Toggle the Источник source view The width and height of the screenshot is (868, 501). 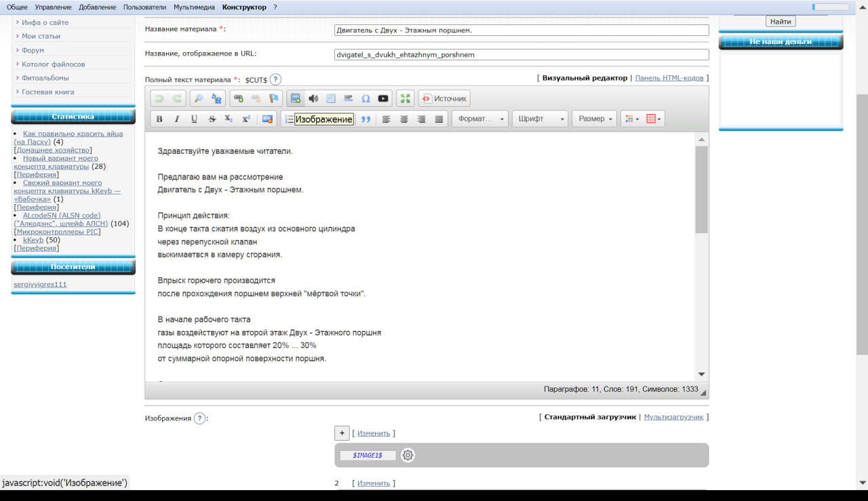pyautogui.click(x=444, y=99)
